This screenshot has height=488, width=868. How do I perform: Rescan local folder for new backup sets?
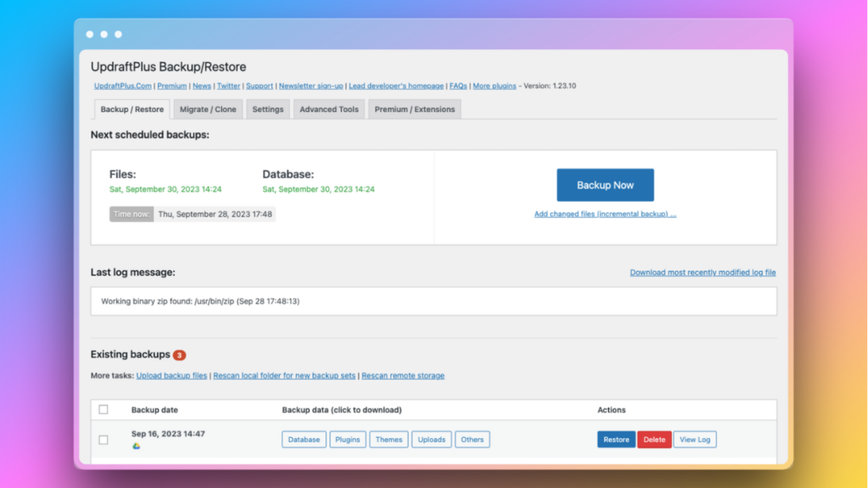pos(284,375)
